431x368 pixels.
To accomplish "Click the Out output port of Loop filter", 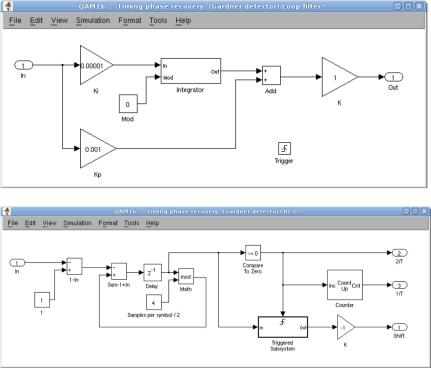I will click(394, 77).
